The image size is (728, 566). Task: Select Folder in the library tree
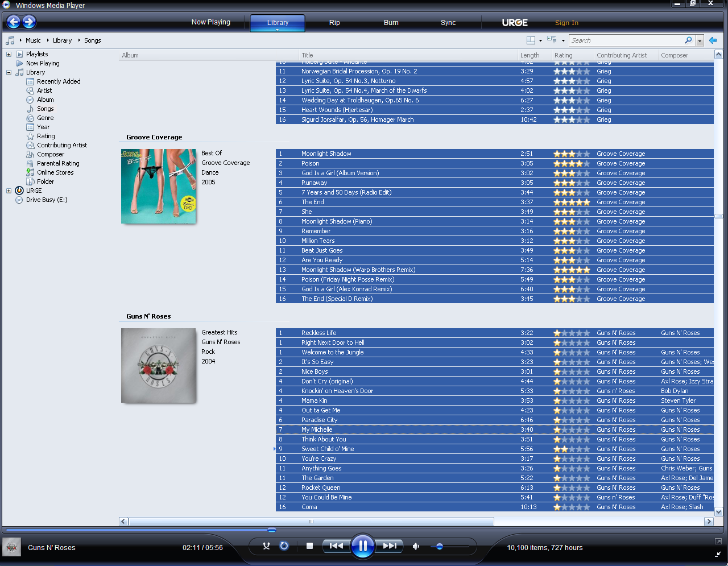pos(45,181)
